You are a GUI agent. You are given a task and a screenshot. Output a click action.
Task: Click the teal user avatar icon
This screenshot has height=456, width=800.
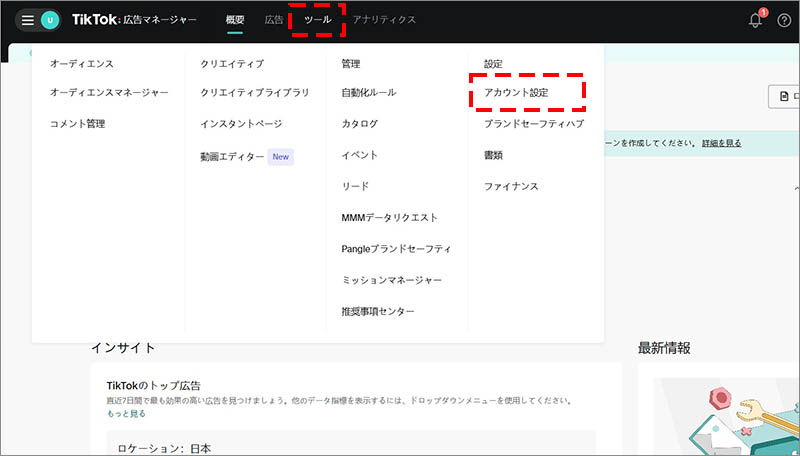[50, 20]
